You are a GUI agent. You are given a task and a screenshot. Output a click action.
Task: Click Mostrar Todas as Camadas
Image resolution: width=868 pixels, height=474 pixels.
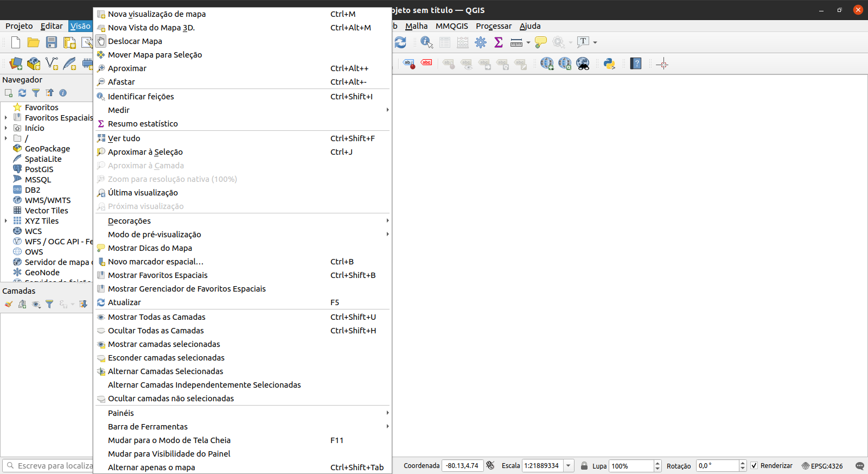pos(242,317)
